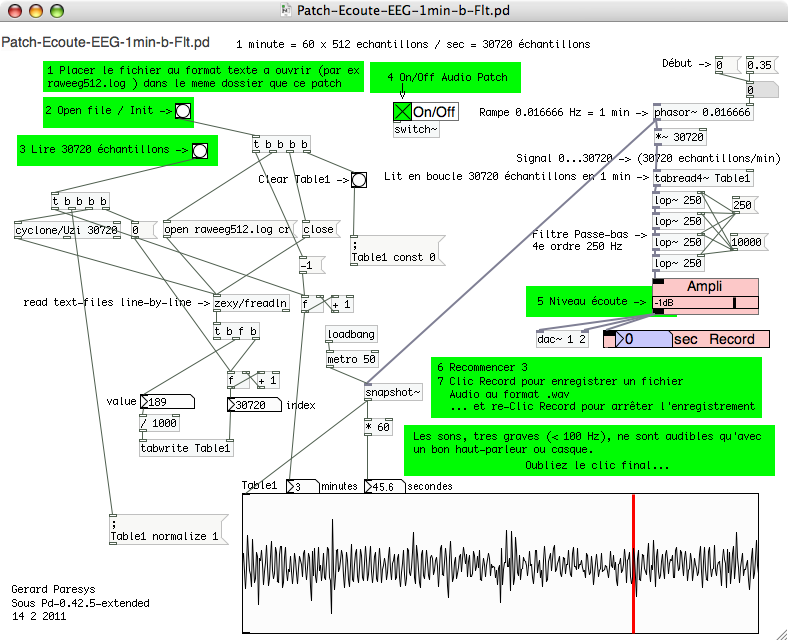Click the phasor~ 0.016666 object
Image resolution: width=788 pixels, height=641 pixels.
[703, 113]
